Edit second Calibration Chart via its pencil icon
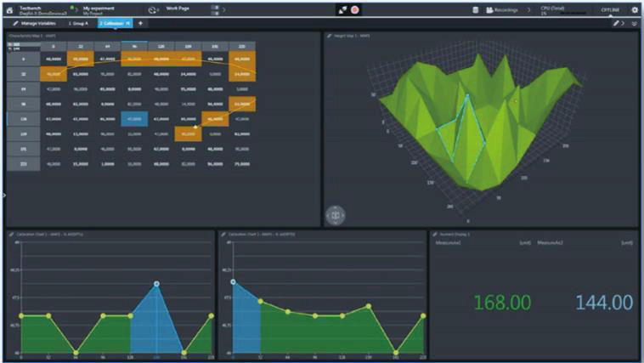 pos(223,235)
